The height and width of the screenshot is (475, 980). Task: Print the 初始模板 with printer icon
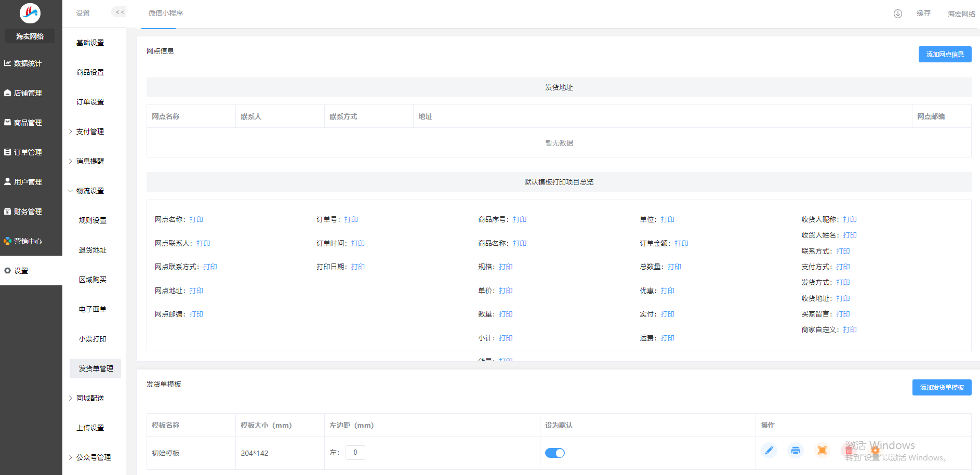point(796,451)
